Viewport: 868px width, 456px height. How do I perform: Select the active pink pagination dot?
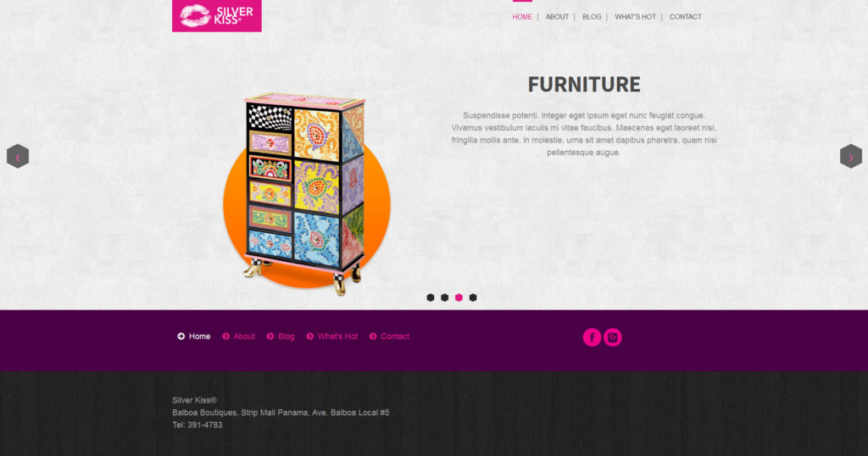(x=459, y=298)
